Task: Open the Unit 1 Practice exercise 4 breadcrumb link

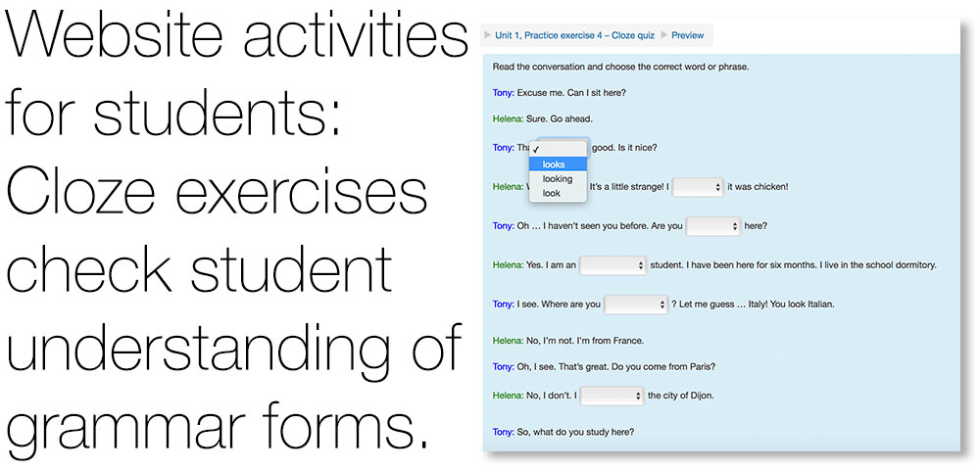Action: click(574, 35)
